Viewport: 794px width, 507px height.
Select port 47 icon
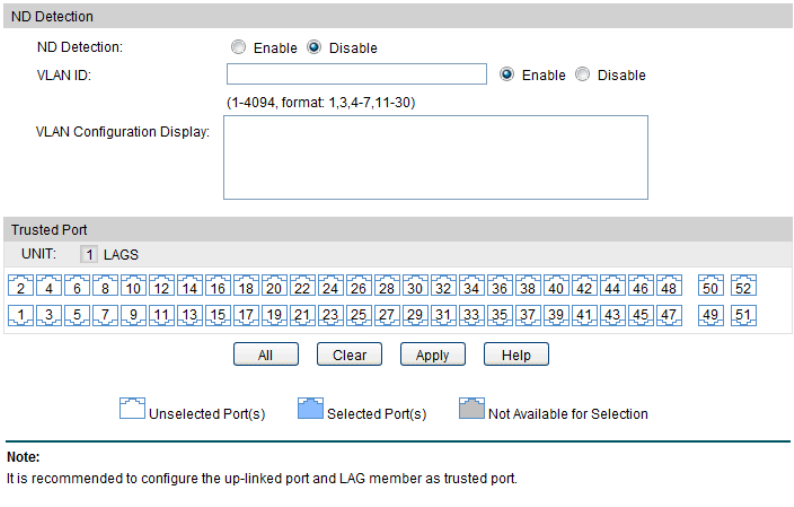[669, 315]
